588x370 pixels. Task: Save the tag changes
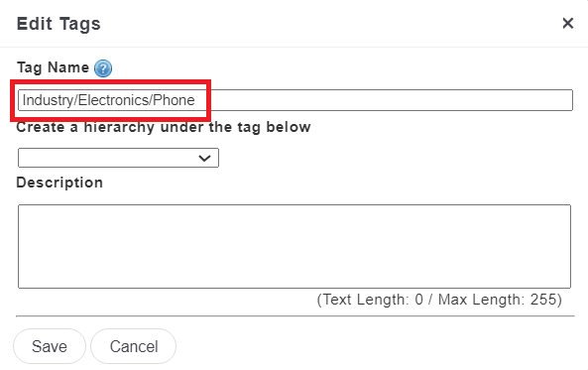(x=50, y=346)
